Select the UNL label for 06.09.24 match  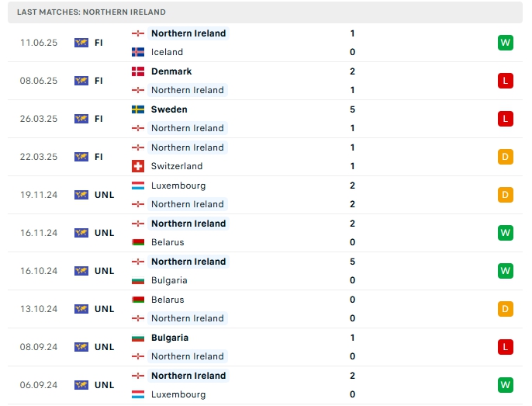[104, 385]
